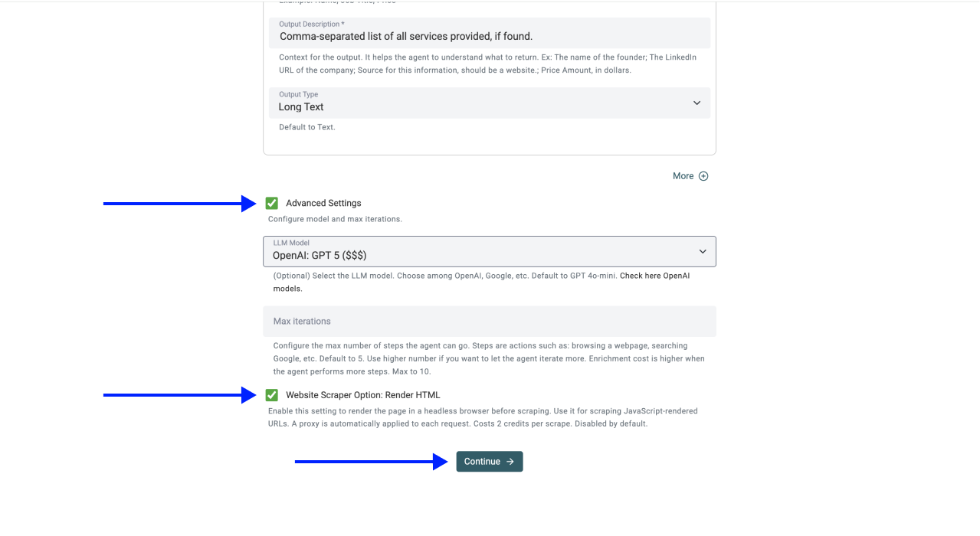Click the plus circle icon beside More
This screenshot has height=536, width=980.
[x=703, y=176]
